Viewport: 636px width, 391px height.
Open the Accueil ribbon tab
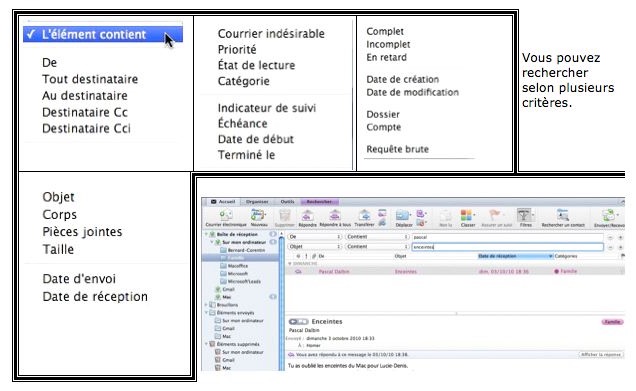coord(223,202)
